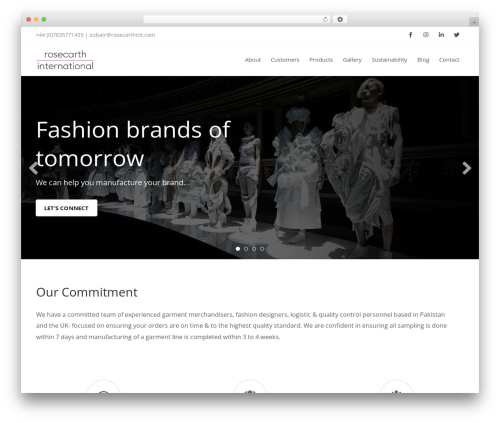500x423 pixels.
Task: Click the round icon beside the address bar
Action: (x=340, y=19)
